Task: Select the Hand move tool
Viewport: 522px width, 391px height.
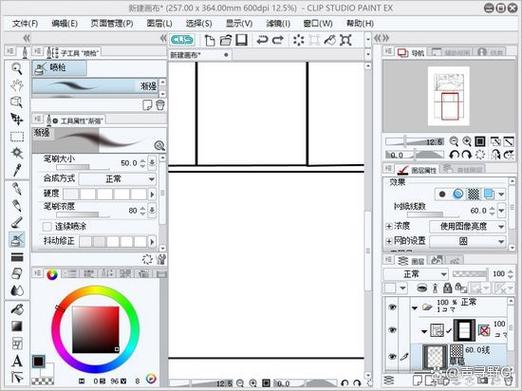Action: pos(17,86)
